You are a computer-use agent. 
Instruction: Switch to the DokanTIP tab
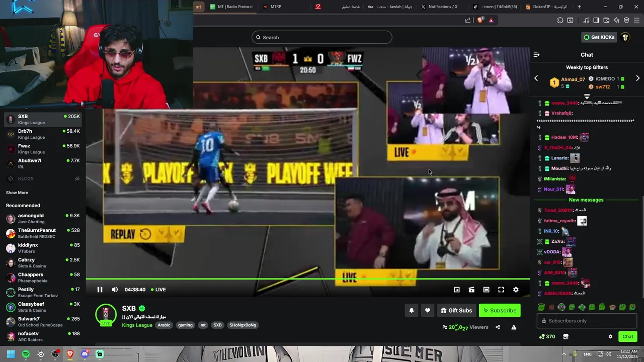pyautogui.click(x=546, y=7)
